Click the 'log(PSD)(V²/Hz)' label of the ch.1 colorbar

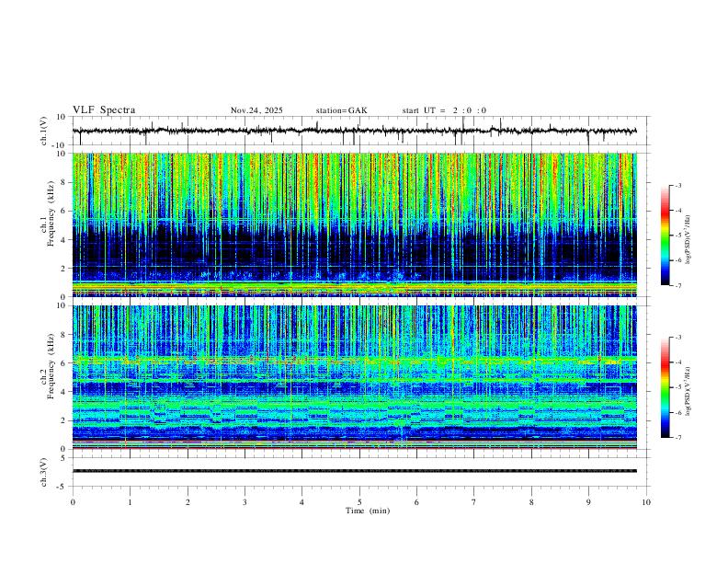coord(688,239)
